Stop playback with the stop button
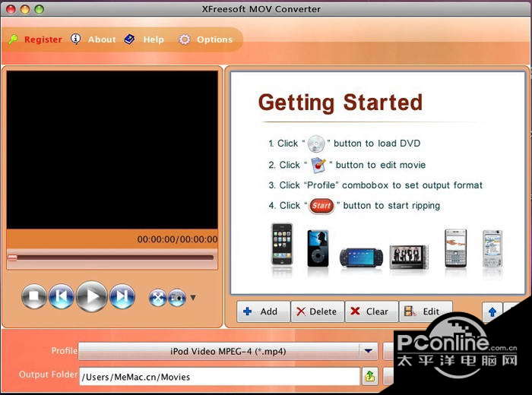Viewport: 532px width, 395px height. point(34,296)
